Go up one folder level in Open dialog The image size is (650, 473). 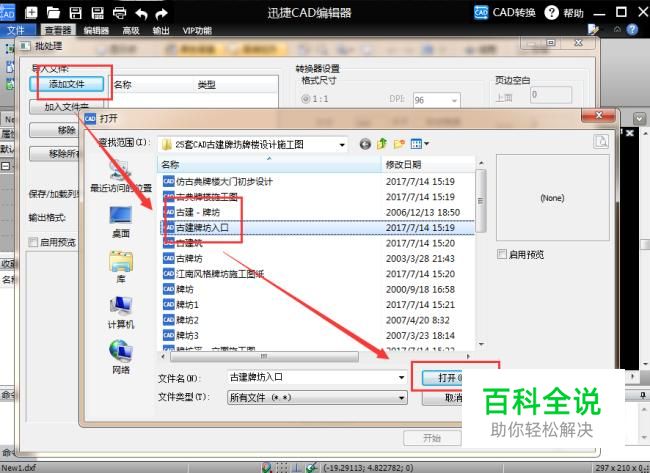tap(382, 144)
